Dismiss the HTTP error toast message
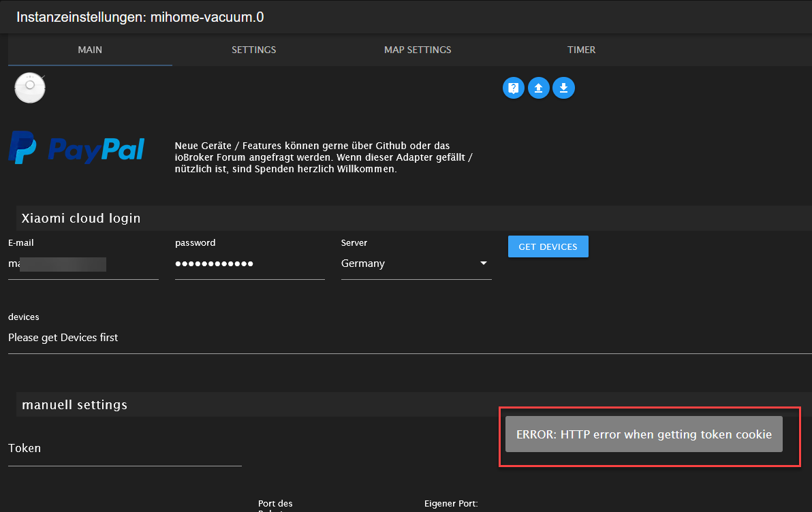 (x=644, y=434)
